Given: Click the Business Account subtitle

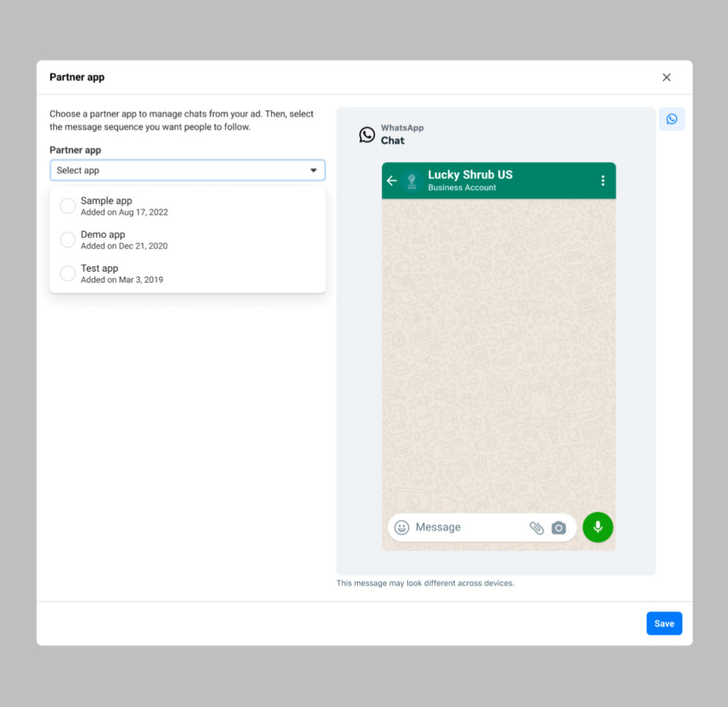Looking at the screenshot, I should click(462, 188).
